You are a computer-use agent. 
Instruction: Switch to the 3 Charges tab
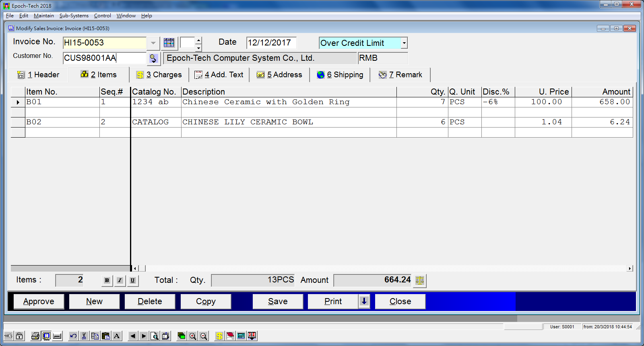159,75
